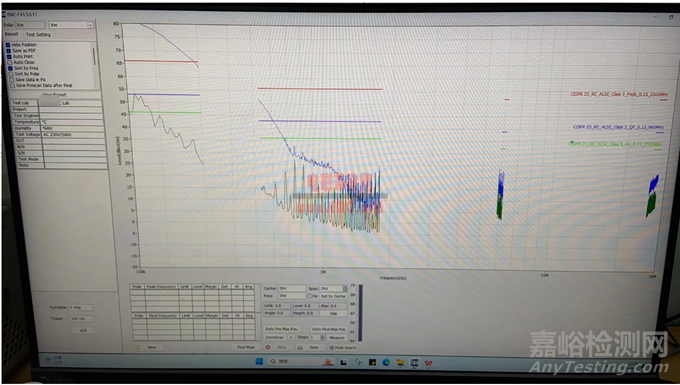Open File Explorer from the taskbar

click(400, 362)
